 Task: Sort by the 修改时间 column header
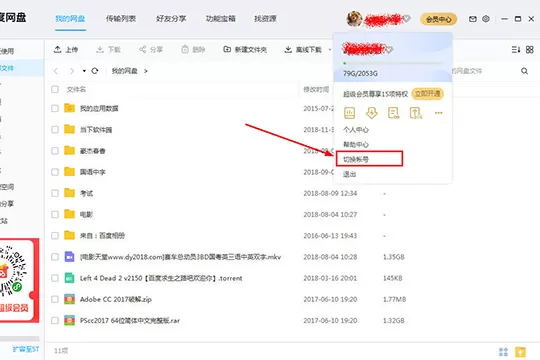tap(316, 90)
